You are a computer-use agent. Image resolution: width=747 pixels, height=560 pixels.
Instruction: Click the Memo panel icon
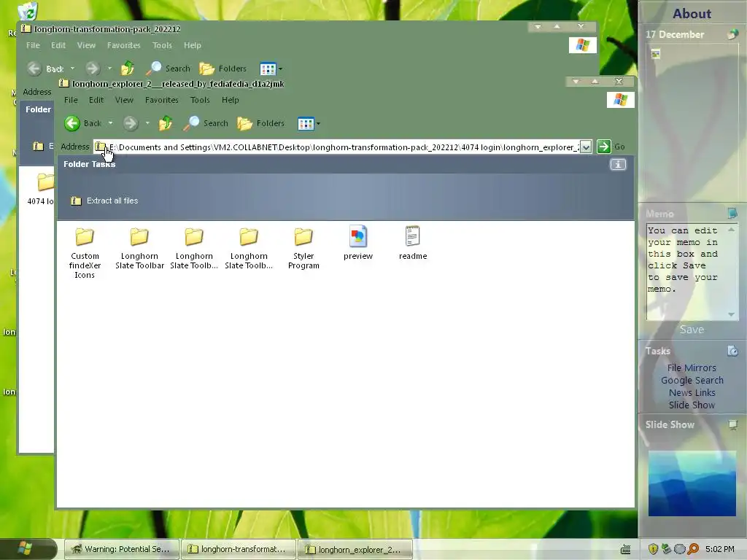pos(732,213)
